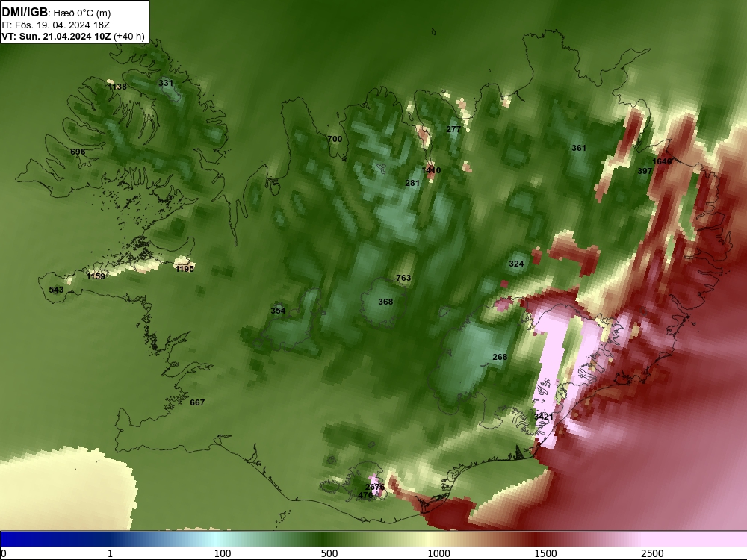Click the map value 667
The width and height of the screenshot is (747, 560).
pos(197,403)
